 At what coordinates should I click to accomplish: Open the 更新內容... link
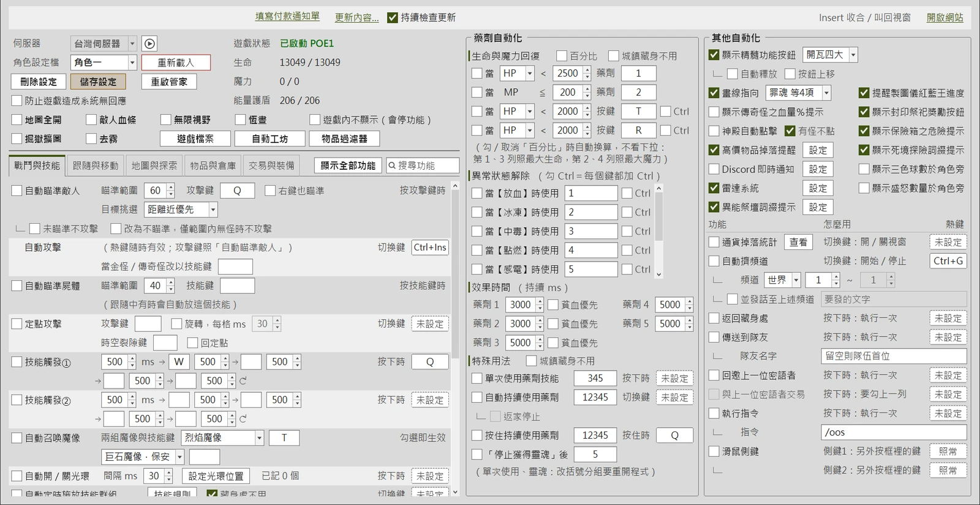point(356,17)
